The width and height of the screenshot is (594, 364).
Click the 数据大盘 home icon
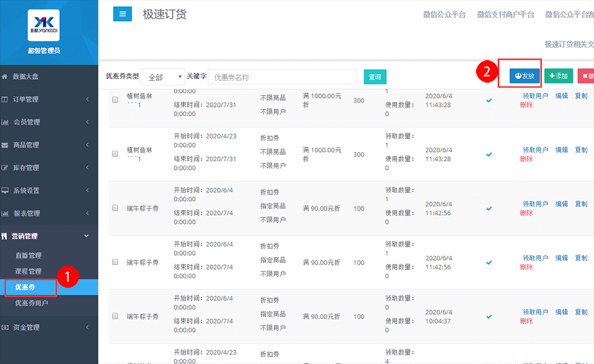(x=4, y=77)
